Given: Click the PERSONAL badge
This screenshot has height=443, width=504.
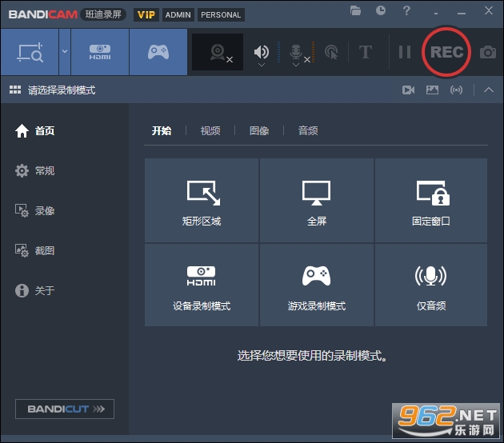Looking at the screenshot, I should coord(221,14).
